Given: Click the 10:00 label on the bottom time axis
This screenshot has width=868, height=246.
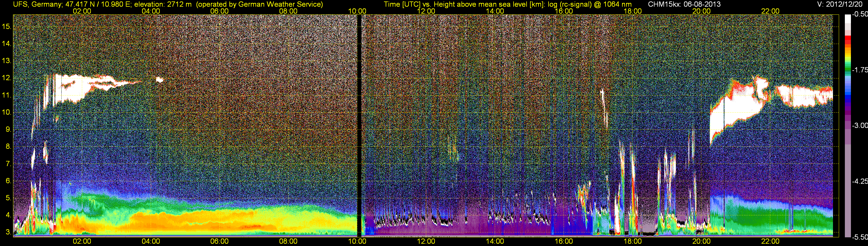Looking at the screenshot, I should coord(357,241).
